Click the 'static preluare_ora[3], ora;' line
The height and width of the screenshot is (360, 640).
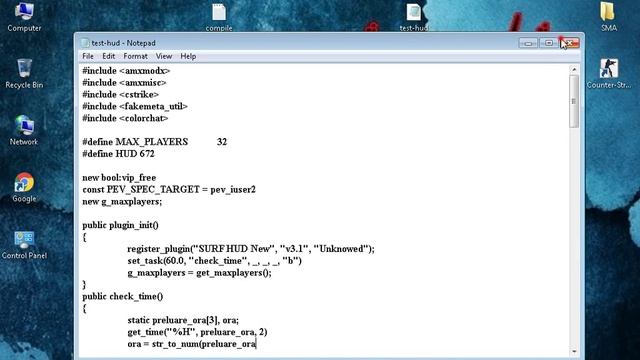(x=183, y=320)
